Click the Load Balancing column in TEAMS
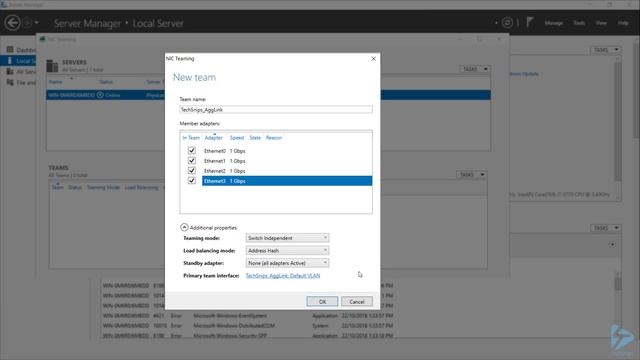Viewport: 640px width, 360px height. (x=141, y=187)
